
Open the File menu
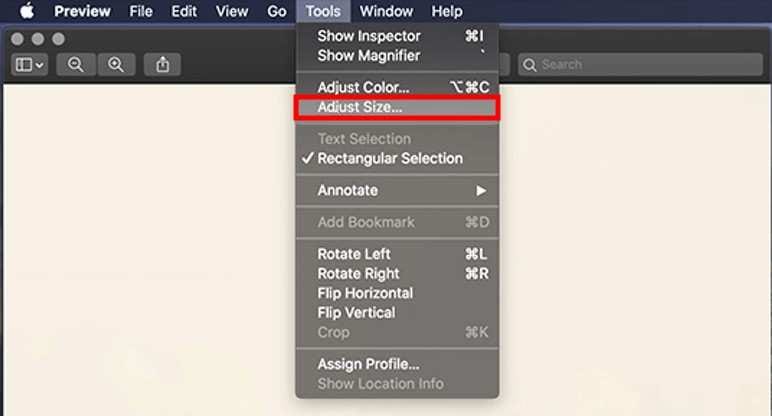(x=140, y=12)
